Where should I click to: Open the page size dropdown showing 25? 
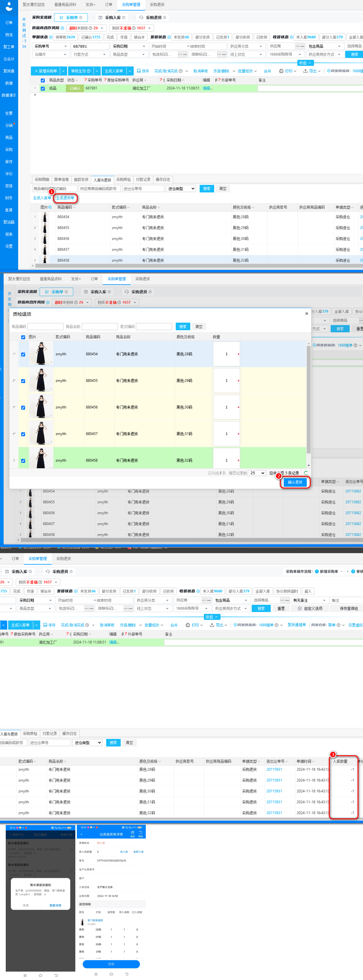coord(257,473)
